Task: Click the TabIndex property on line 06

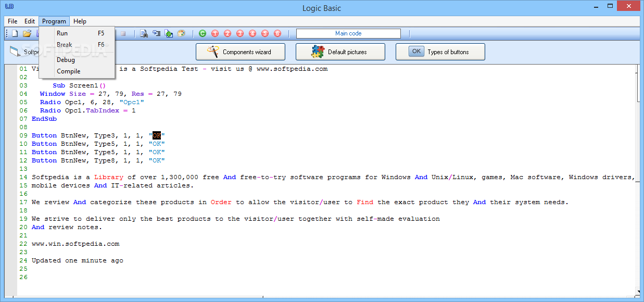Action: pyautogui.click(x=103, y=110)
